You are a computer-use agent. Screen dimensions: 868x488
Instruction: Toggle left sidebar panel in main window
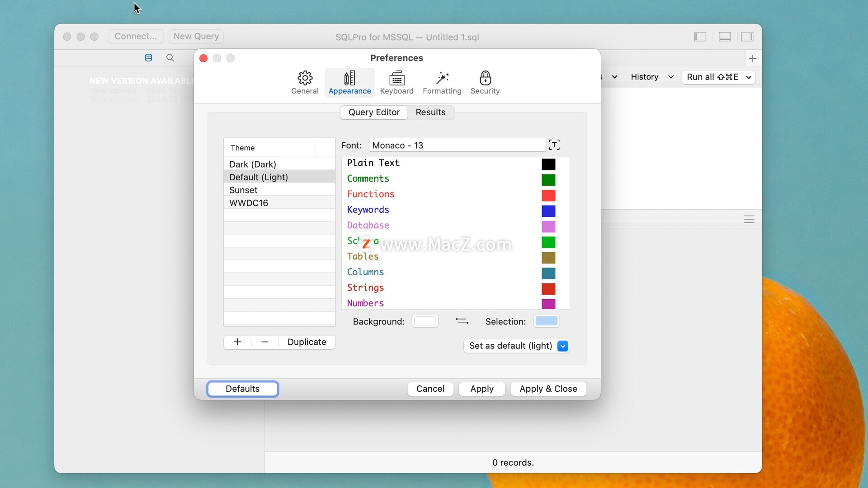700,37
